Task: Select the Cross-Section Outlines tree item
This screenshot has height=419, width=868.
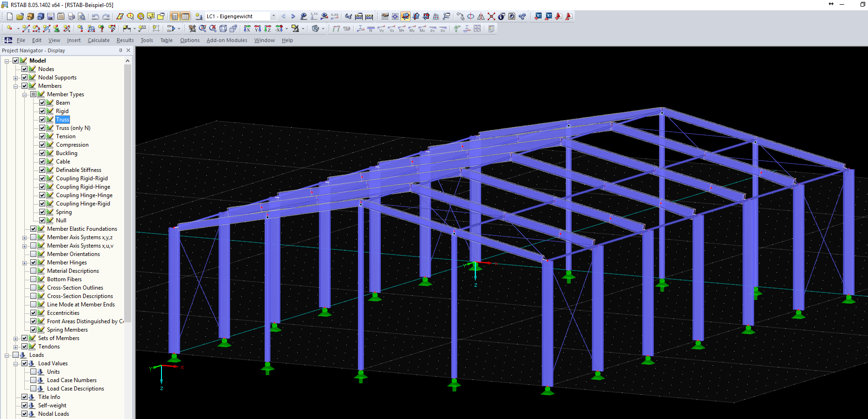Action: (x=75, y=288)
